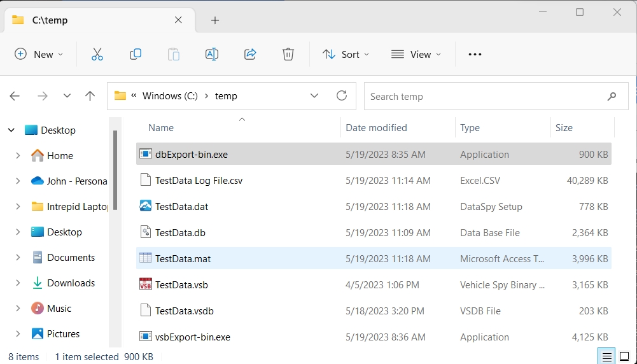Go up one folder level
This screenshot has width=637, height=364.
click(x=90, y=96)
